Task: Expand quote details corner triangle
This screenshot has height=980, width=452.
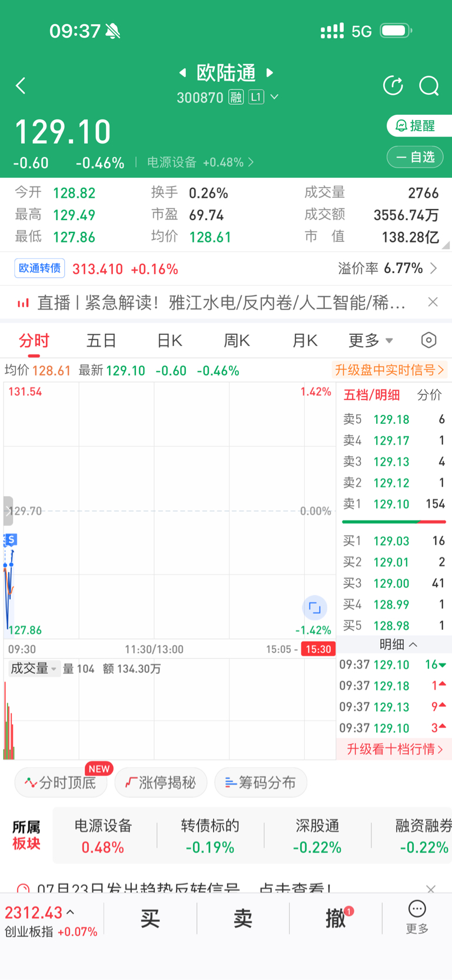Action: (x=446, y=245)
